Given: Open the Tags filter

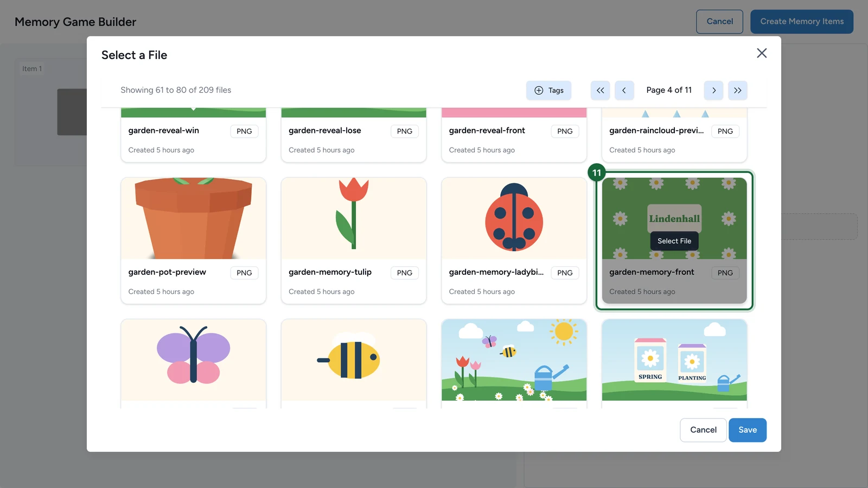Looking at the screenshot, I should pyautogui.click(x=549, y=91).
